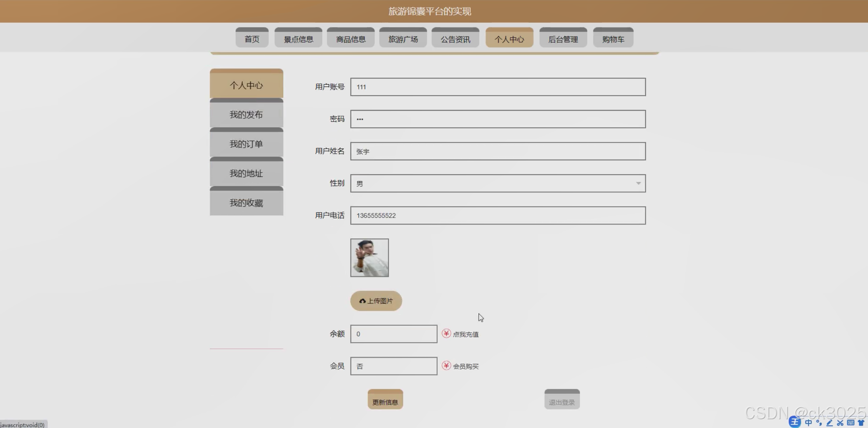The width and height of the screenshot is (868, 428).
Task: Click the IME pen handwriting icon
Action: (x=830, y=423)
